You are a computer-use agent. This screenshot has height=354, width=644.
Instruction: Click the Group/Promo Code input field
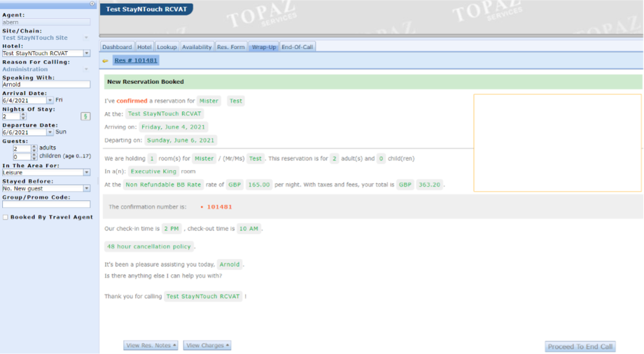coord(46,204)
